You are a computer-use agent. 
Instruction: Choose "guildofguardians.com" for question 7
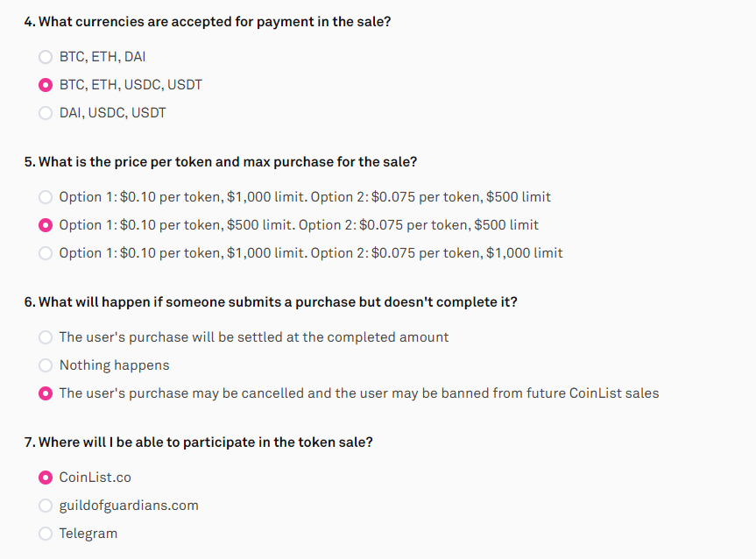pos(45,505)
